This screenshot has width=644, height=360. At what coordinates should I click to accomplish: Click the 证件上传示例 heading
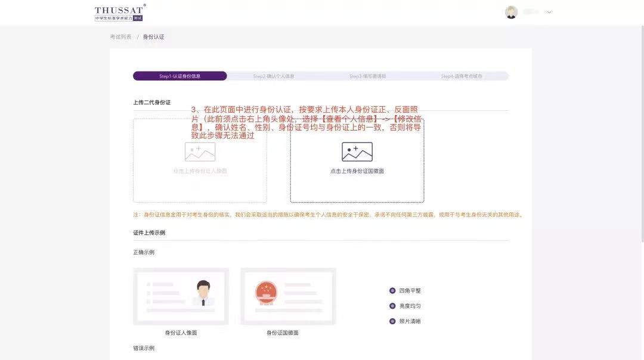(x=149, y=232)
